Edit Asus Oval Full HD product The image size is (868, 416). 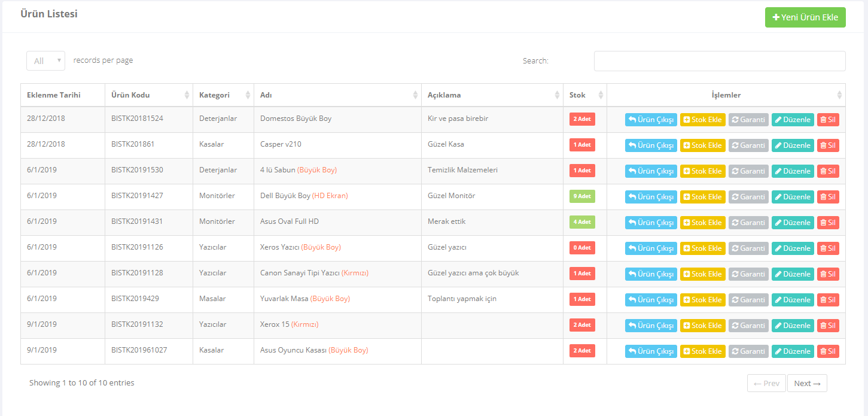coord(793,223)
